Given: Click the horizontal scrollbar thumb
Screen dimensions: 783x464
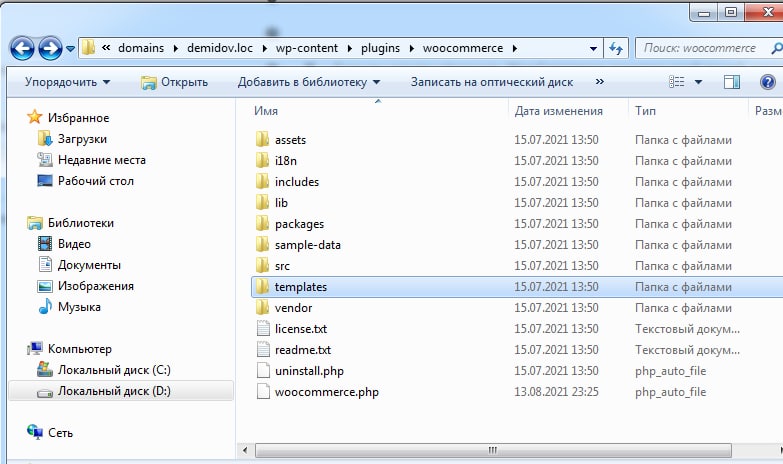Looking at the screenshot, I should pyautogui.click(x=493, y=450).
